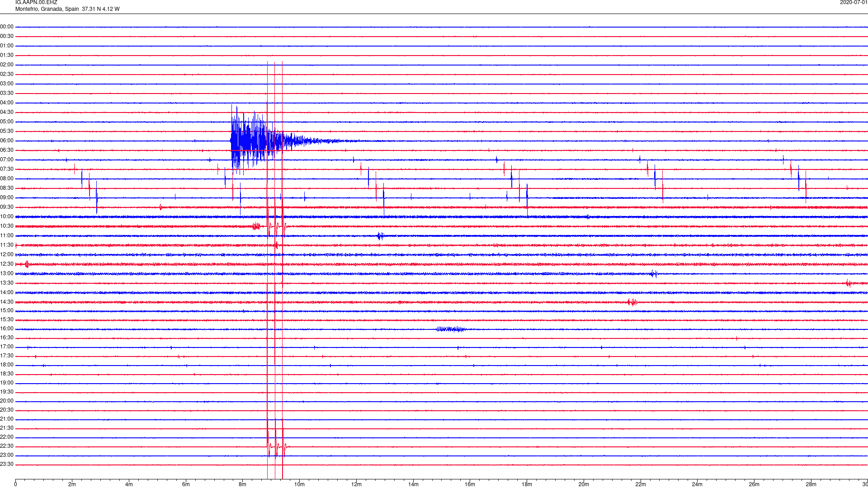Click the location text Montefrio, Granada, Spain
This screenshot has width=868, height=488.
pos(47,9)
